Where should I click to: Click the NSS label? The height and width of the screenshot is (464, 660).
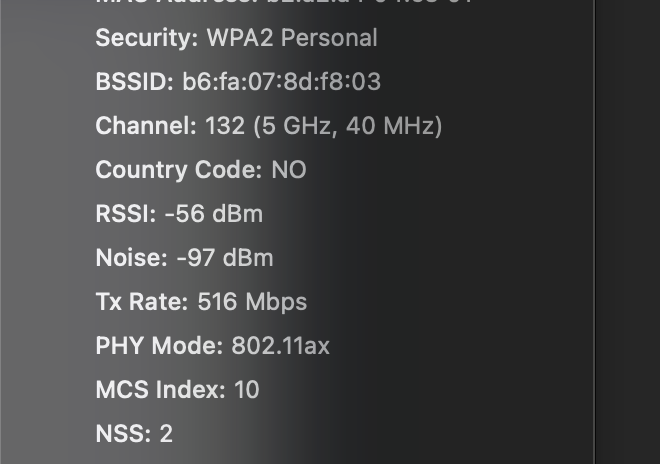coord(123,433)
